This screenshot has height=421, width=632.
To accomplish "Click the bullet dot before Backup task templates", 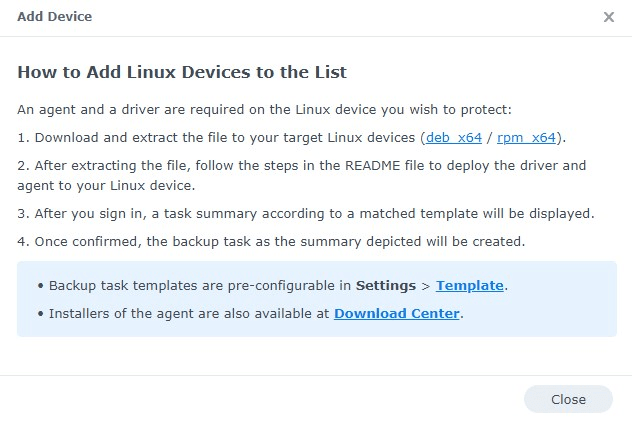I will coord(40,286).
